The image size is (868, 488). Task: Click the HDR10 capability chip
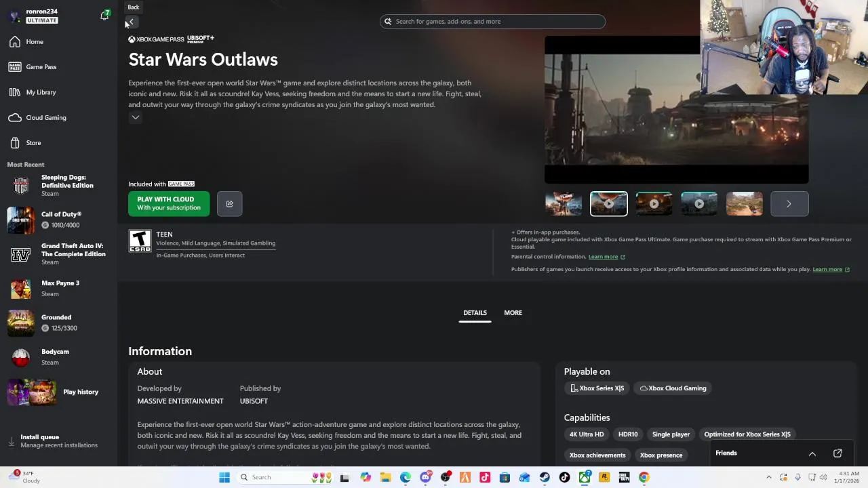pyautogui.click(x=628, y=434)
